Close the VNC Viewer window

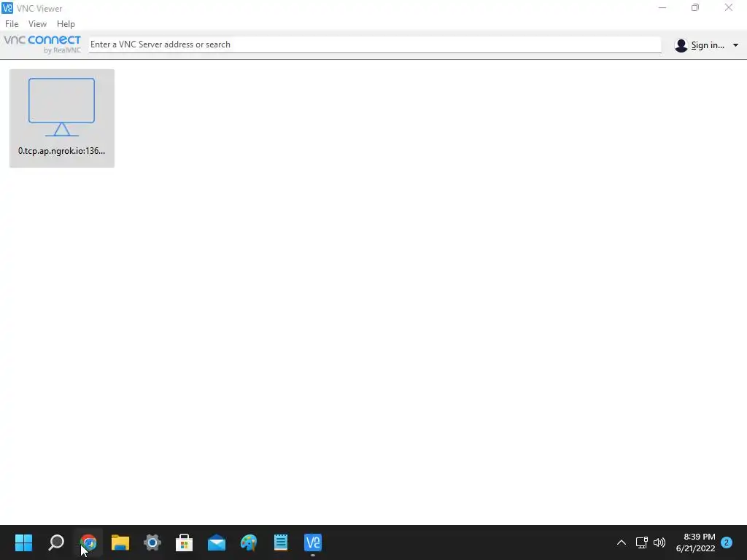point(729,7)
